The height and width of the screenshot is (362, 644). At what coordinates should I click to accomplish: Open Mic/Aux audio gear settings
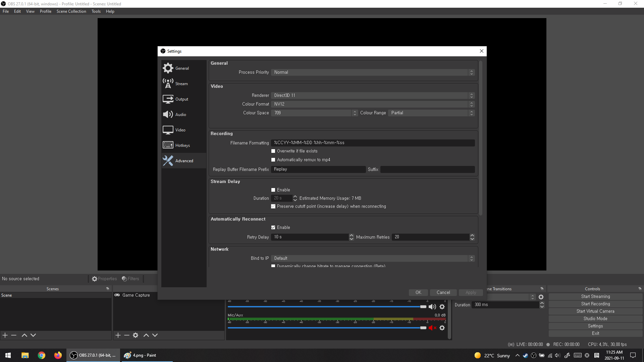(x=442, y=328)
